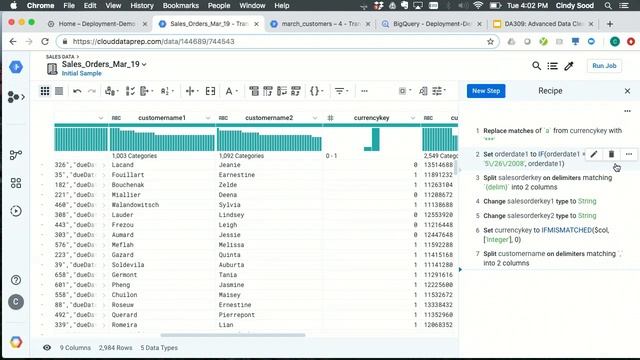Toggle the recipe list icon
The image size is (640, 360).
tap(552, 66)
